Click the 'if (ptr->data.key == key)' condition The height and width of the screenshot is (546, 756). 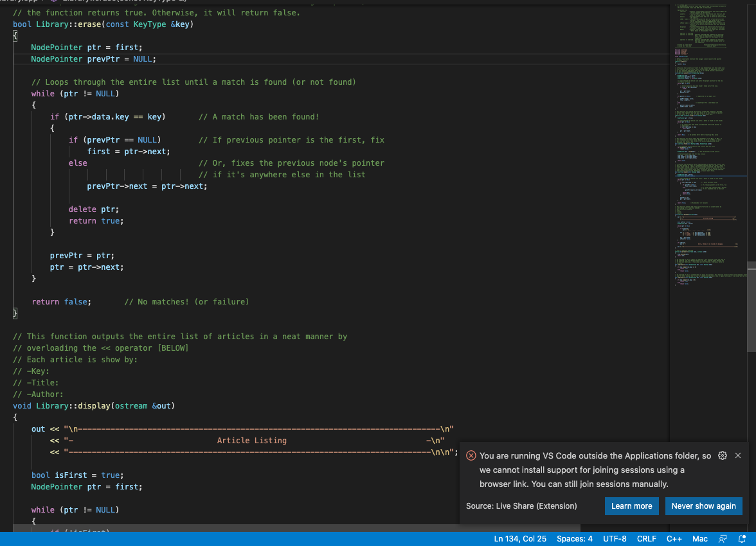click(107, 117)
